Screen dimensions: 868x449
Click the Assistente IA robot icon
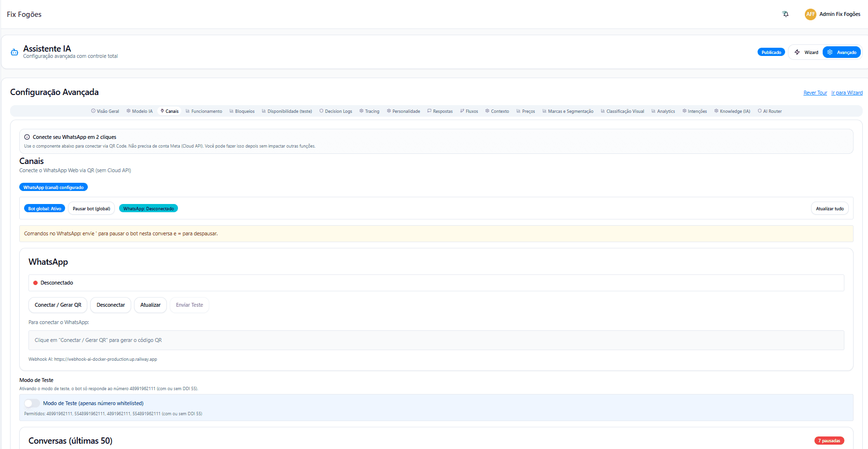click(14, 52)
